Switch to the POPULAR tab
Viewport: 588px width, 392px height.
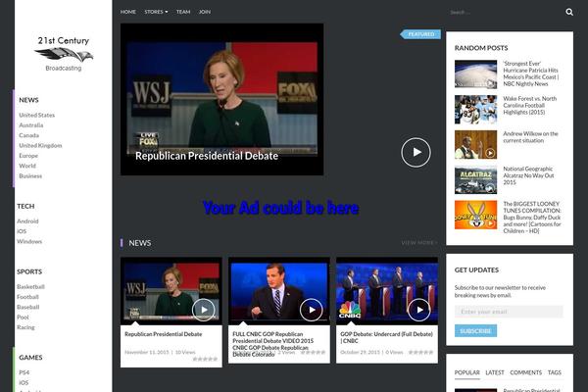click(466, 372)
